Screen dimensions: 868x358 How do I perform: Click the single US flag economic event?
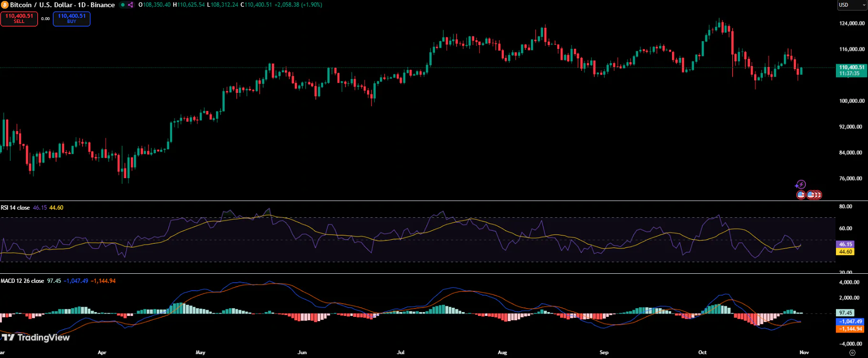[801, 195]
